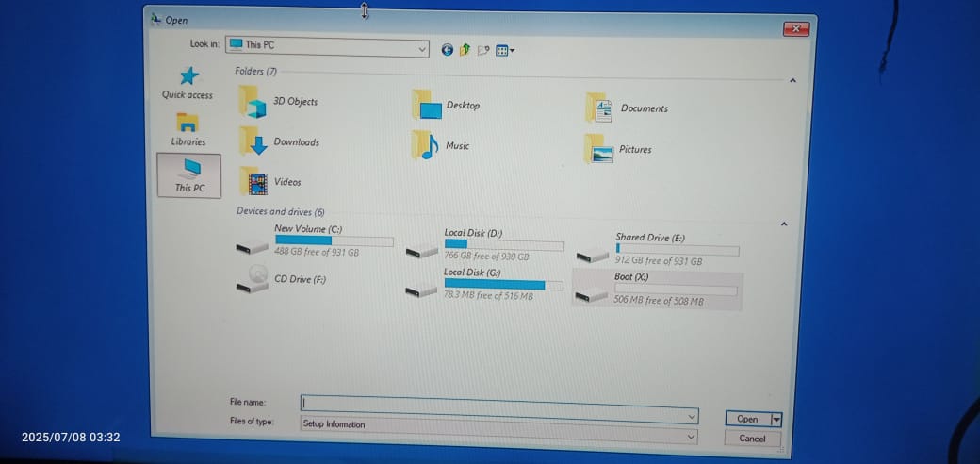Click the Folders (7) group header
980x464 pixels.
tap(255, 71)
